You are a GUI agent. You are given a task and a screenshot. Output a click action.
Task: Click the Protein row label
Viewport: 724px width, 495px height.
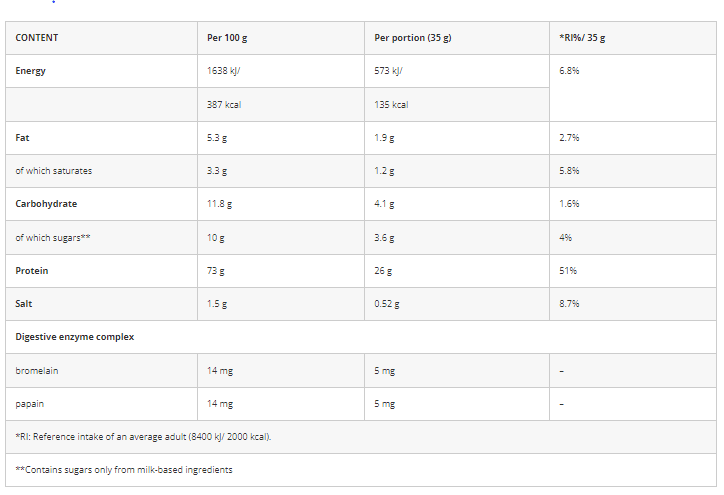coord(31,271)
